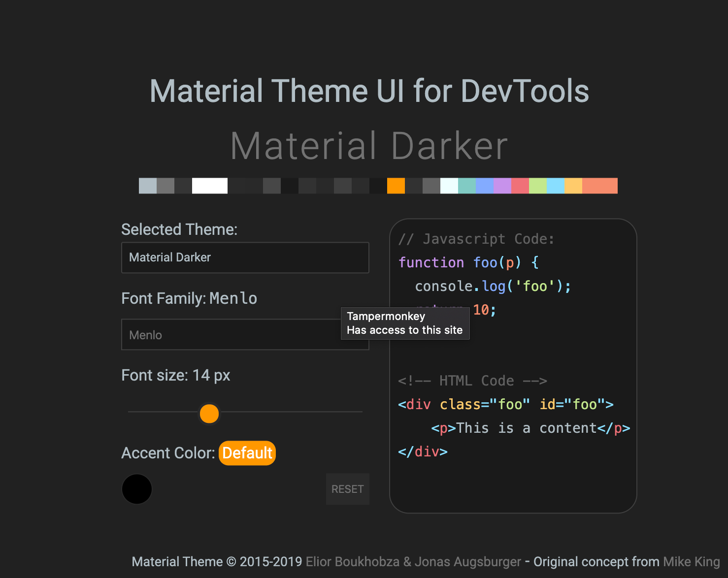This screenshot has height=578, width=728.
Task: Select the lime green swatch in palette
Action: point(538,186)
